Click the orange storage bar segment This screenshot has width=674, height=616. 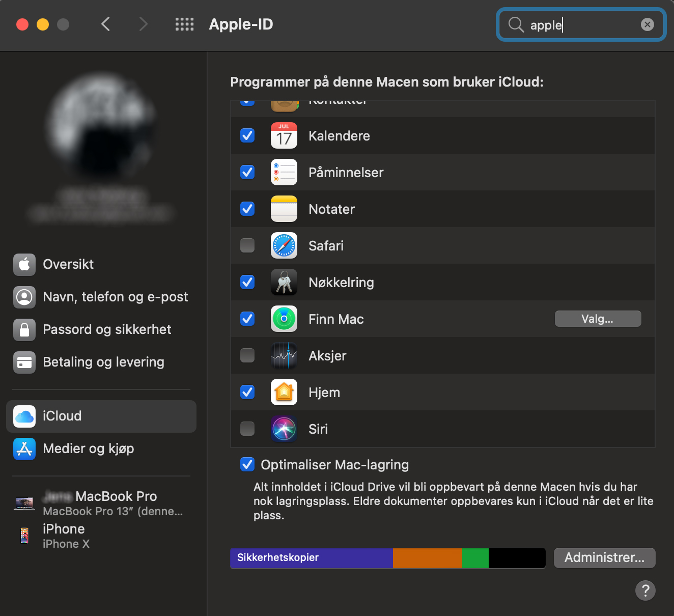click(428, 557)
